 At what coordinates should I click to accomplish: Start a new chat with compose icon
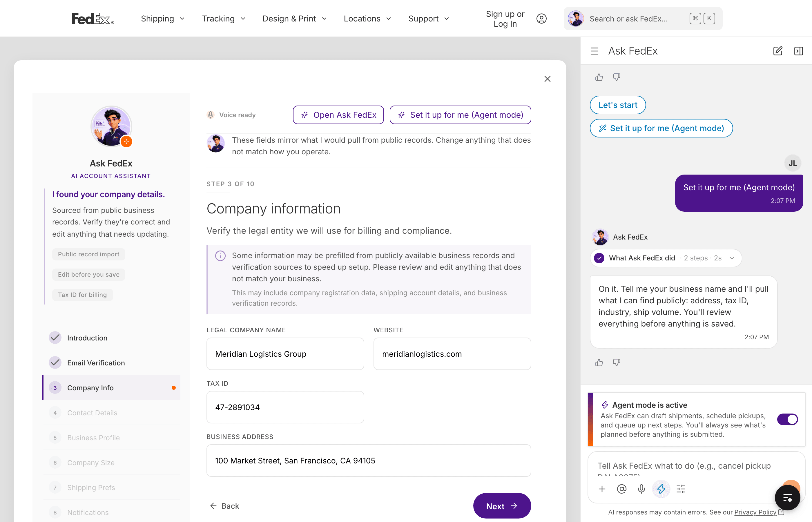[x=778, y=51]
